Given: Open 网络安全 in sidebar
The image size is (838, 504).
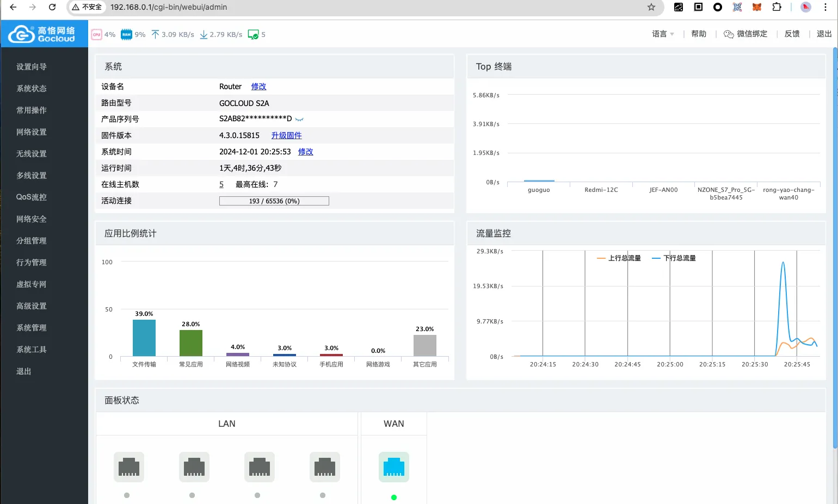Looking at the screenshot, I should click(x=32, y=219).
